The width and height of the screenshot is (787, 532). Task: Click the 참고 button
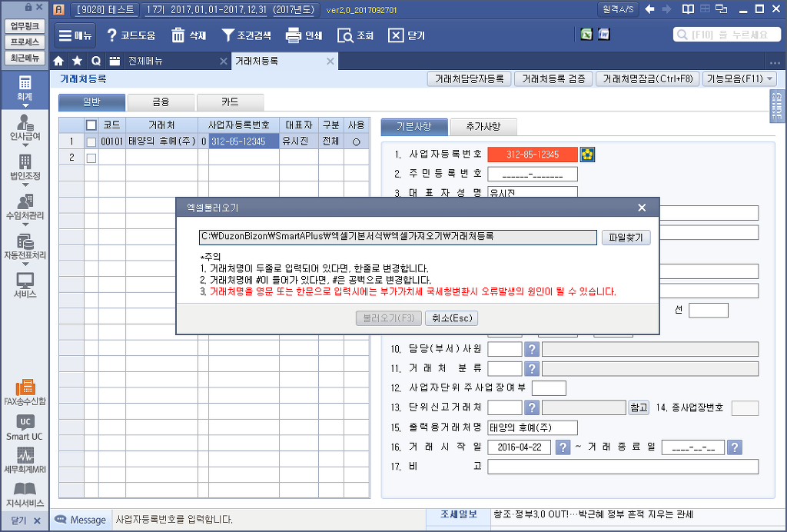coord(639,407)
